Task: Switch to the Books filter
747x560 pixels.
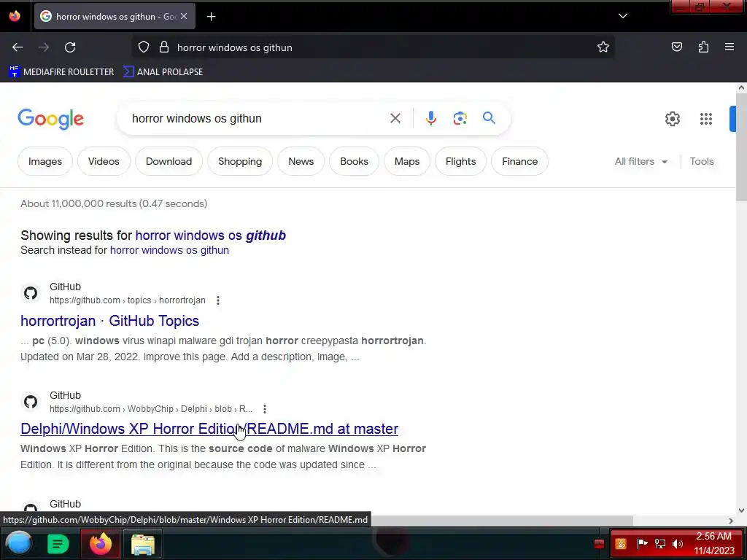Action: point(354,161)
